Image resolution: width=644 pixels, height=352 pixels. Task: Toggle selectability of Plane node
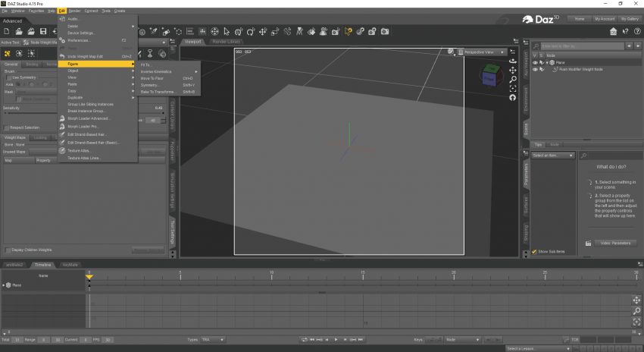pos(542,62)
